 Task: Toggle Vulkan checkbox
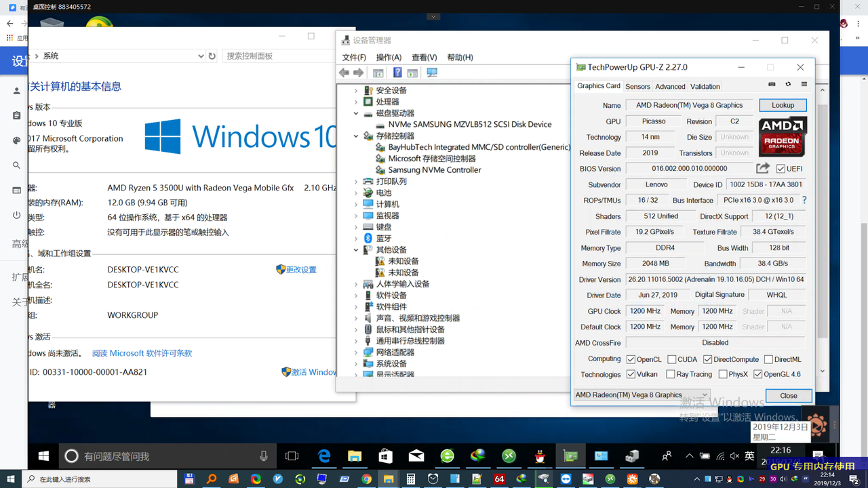[631, 374]
